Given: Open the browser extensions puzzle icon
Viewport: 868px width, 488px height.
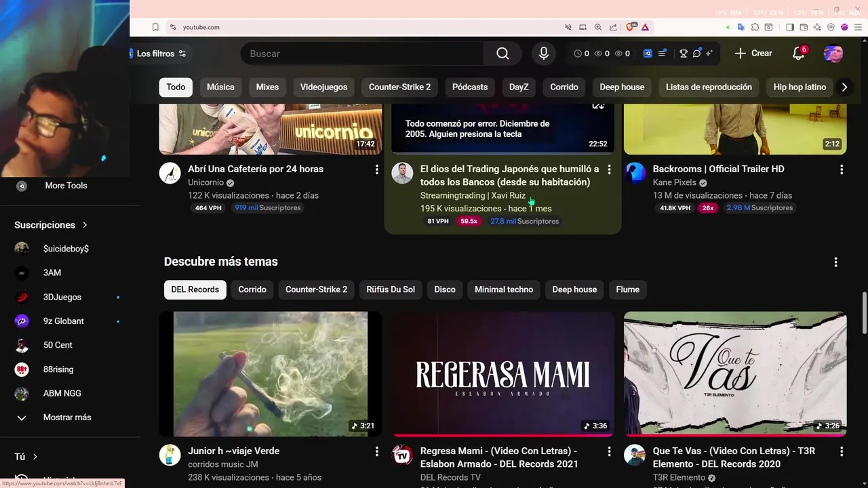Looking at the screenshot, I should [755, 27].
